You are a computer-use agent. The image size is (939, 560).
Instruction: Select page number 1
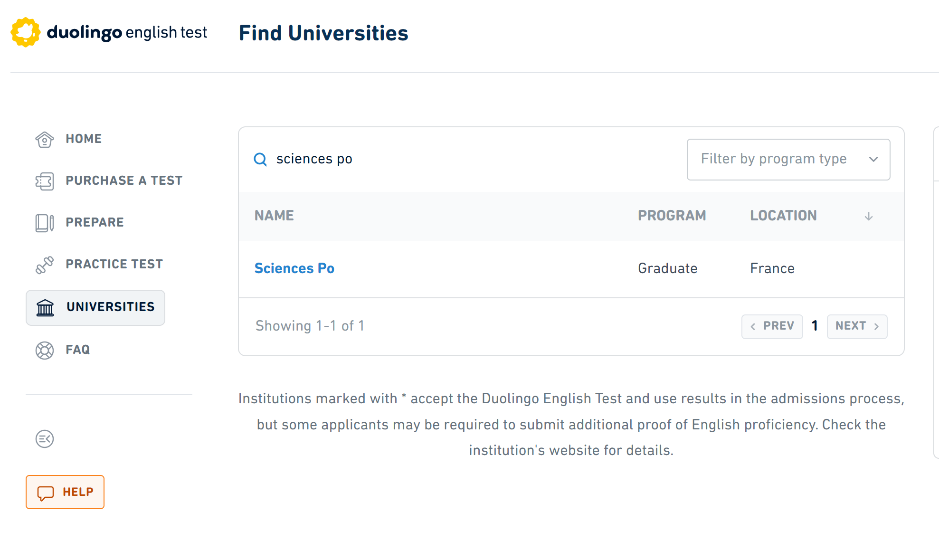tap(815, 326)
